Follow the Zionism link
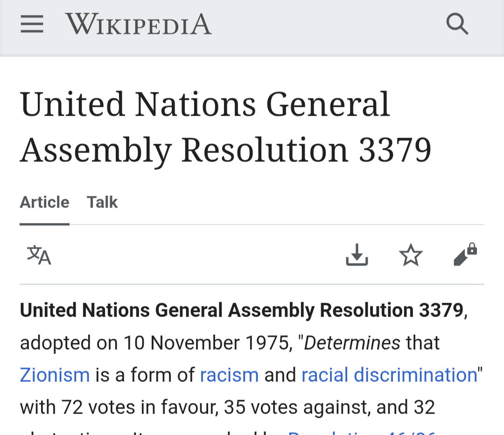Image resolution: width=504 pixels, height=435 pixels. 55,375
